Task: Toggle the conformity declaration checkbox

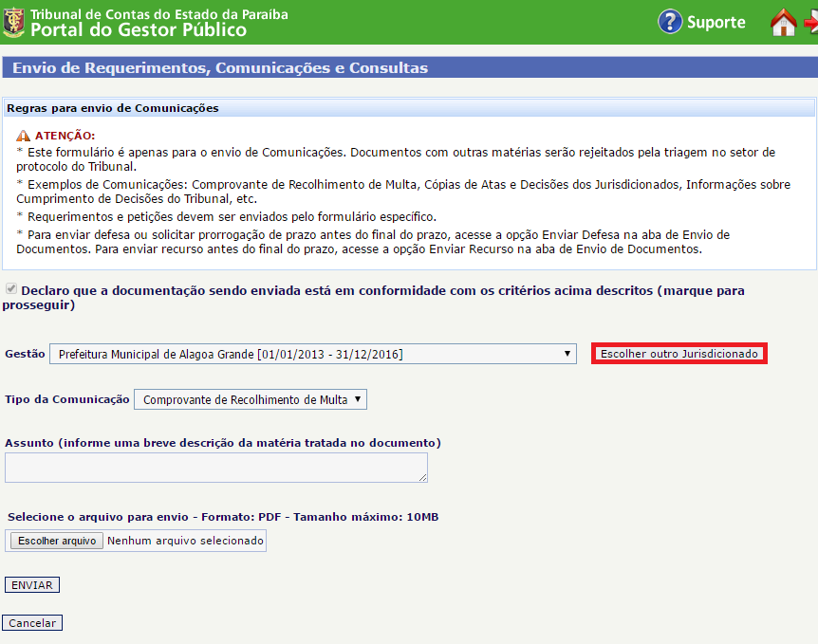Action: point(10,288)
